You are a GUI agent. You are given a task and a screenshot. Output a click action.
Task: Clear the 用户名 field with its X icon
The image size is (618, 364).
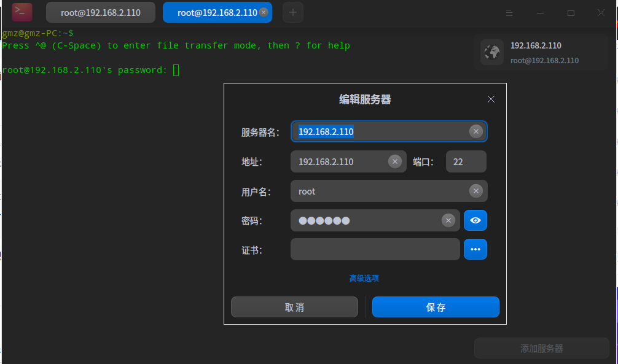tap(476, 191)
